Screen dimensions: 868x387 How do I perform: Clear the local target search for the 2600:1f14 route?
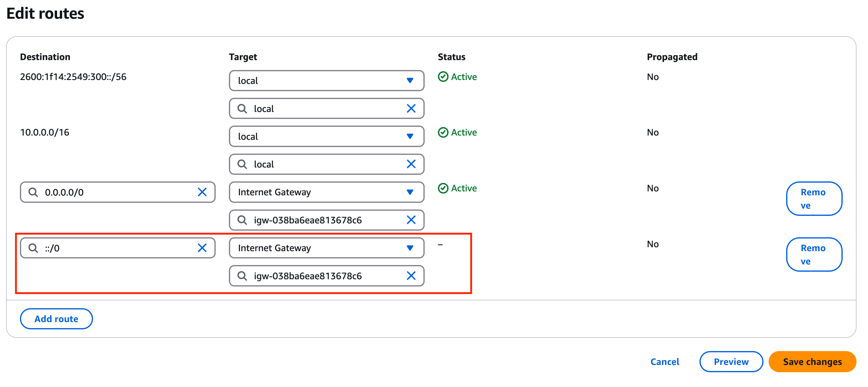[411, 108]
